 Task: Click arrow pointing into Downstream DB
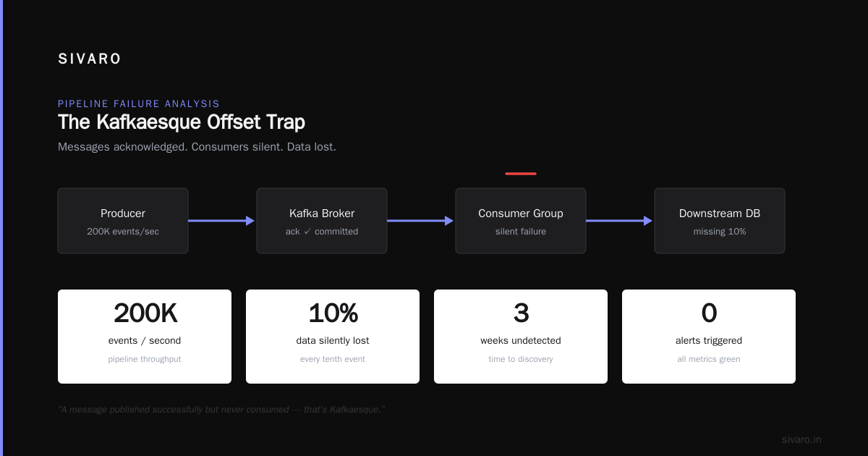click(x=620, y=221)
